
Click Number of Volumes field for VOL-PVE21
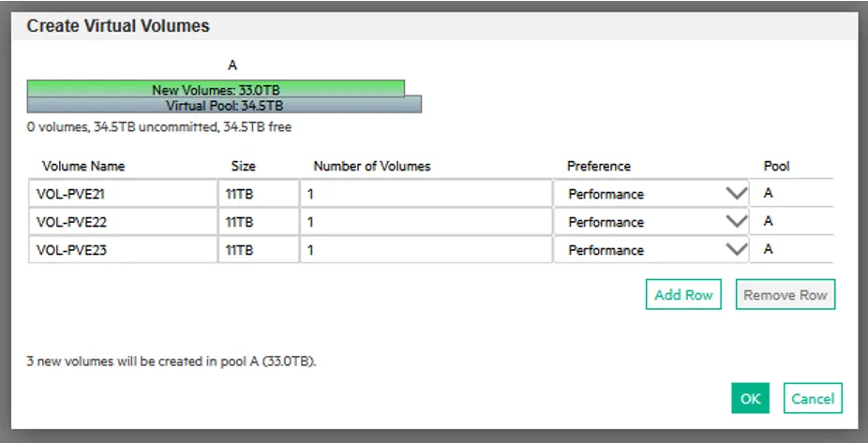(x=427, y=194)
